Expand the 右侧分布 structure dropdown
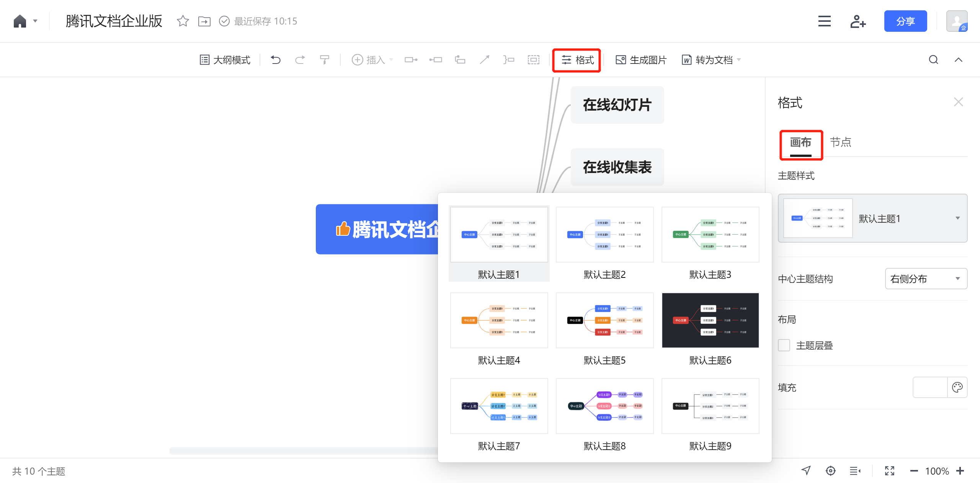 click(x=926, y=279)
